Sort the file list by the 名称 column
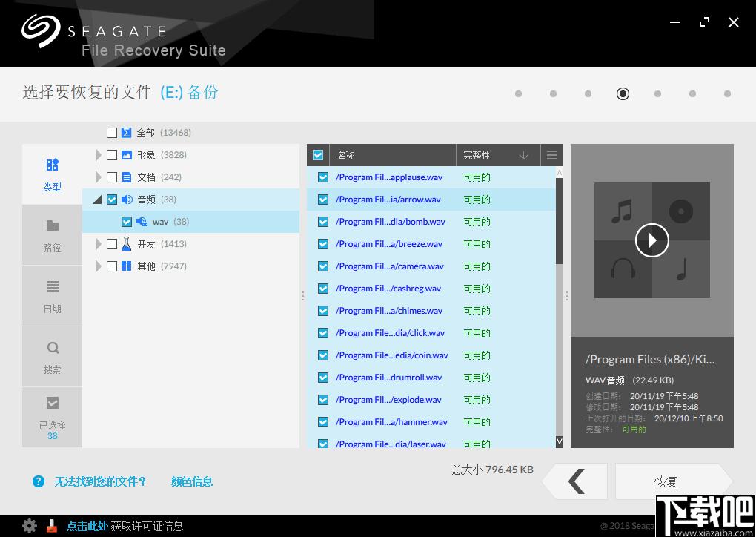Screen dimensions: 756x537 (x=393, y=155)
